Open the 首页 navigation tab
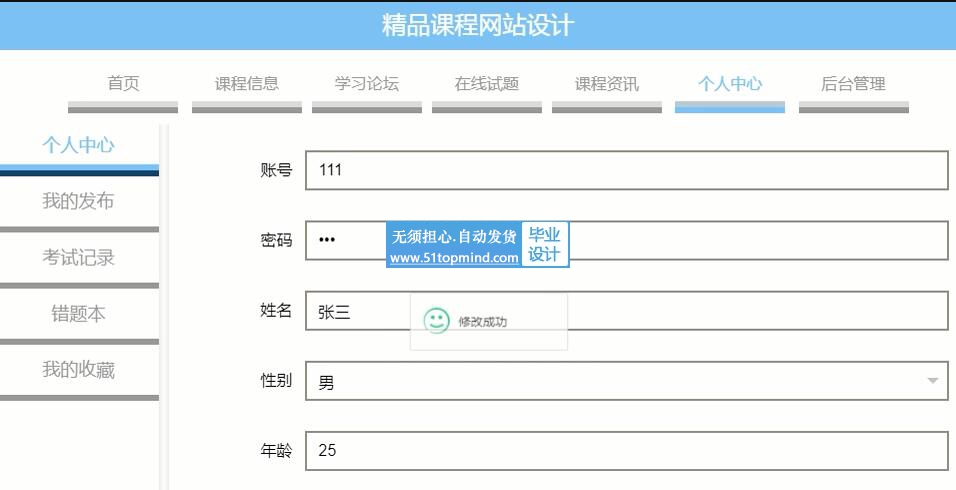 coord(123,84)
